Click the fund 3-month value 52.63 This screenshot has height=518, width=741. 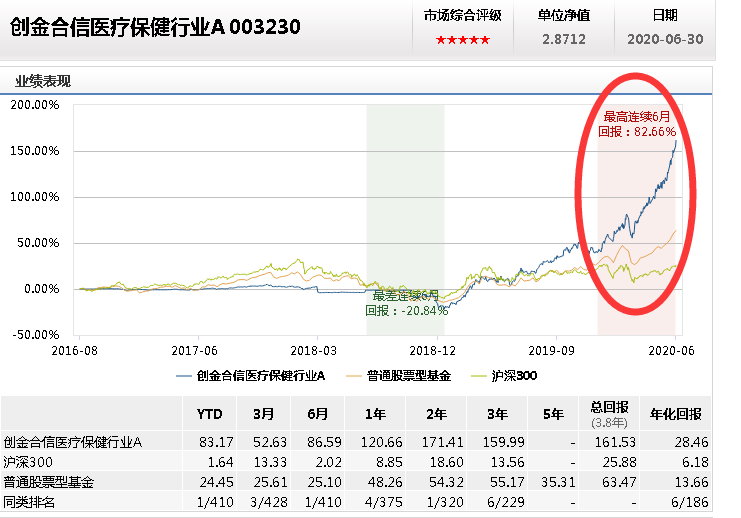coord(270,442)
